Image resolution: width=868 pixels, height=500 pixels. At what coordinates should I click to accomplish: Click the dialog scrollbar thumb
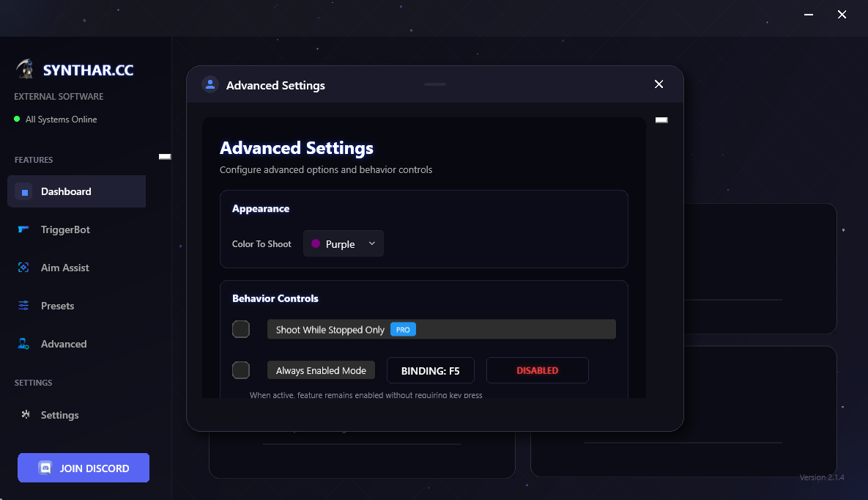661,120
